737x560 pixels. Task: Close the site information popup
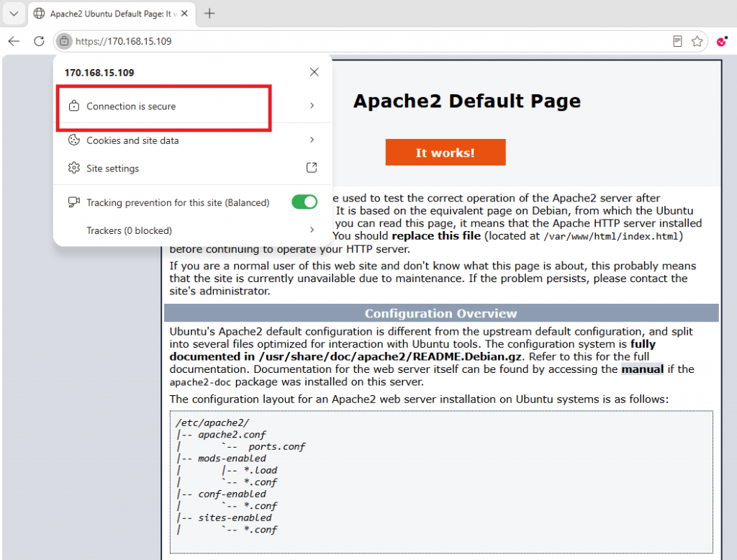(x=315, y=72)
